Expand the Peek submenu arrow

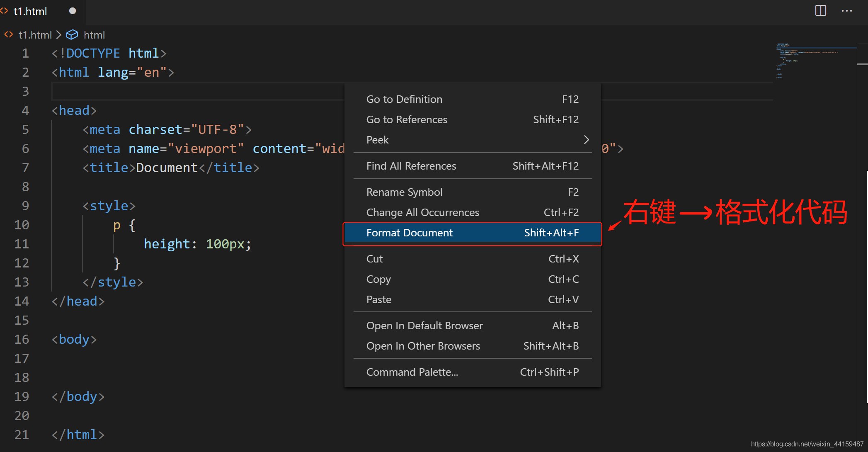(586, 140)
